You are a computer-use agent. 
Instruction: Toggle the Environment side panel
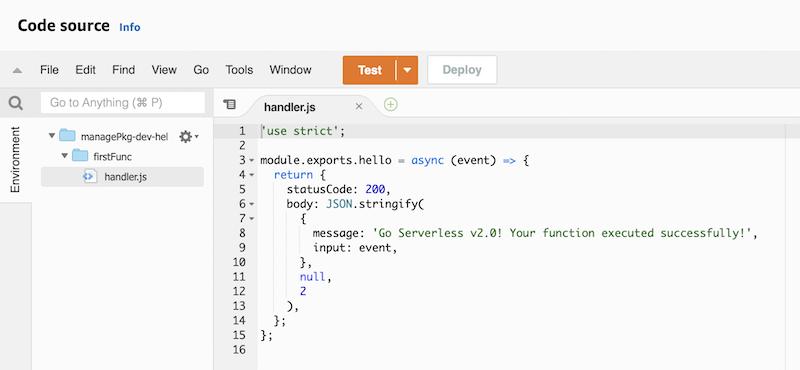15,160
